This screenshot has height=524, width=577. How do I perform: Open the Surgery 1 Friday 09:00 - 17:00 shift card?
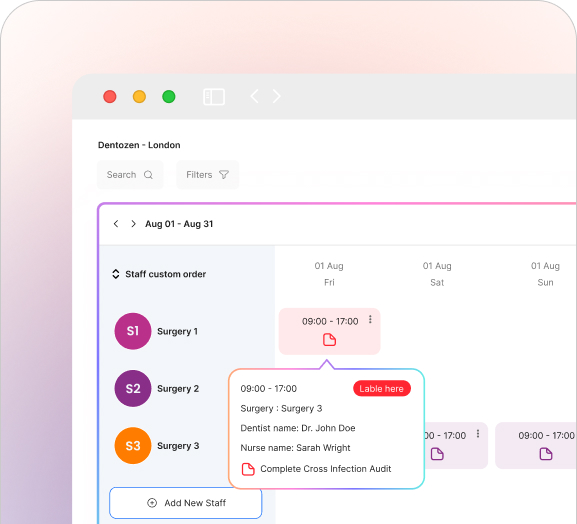[329, 332]
